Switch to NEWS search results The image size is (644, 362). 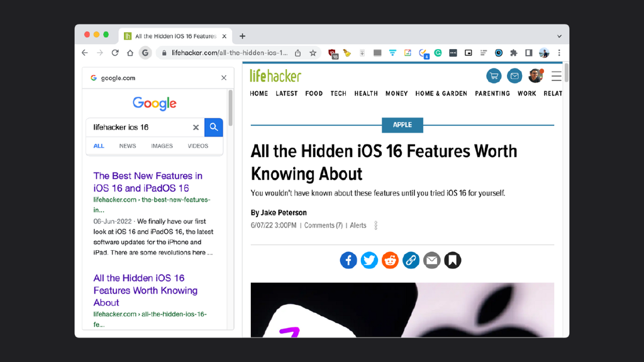(x=128, y=146)
